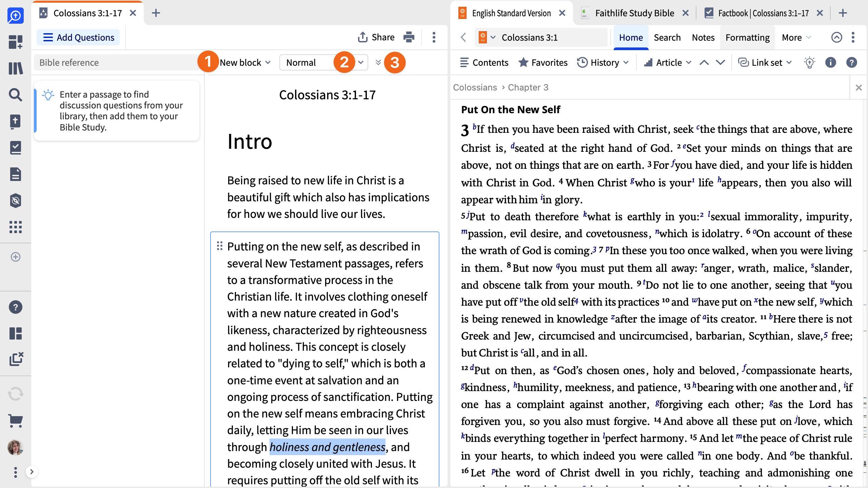
Task: Expand more formatting options double chevron
Action: point(378,62)
